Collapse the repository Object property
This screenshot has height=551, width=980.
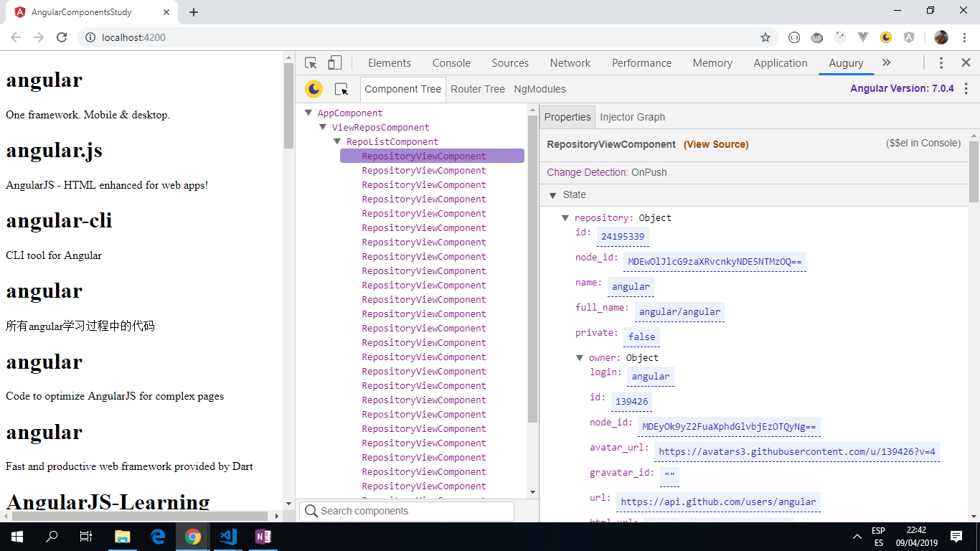(x=565, y=217)
